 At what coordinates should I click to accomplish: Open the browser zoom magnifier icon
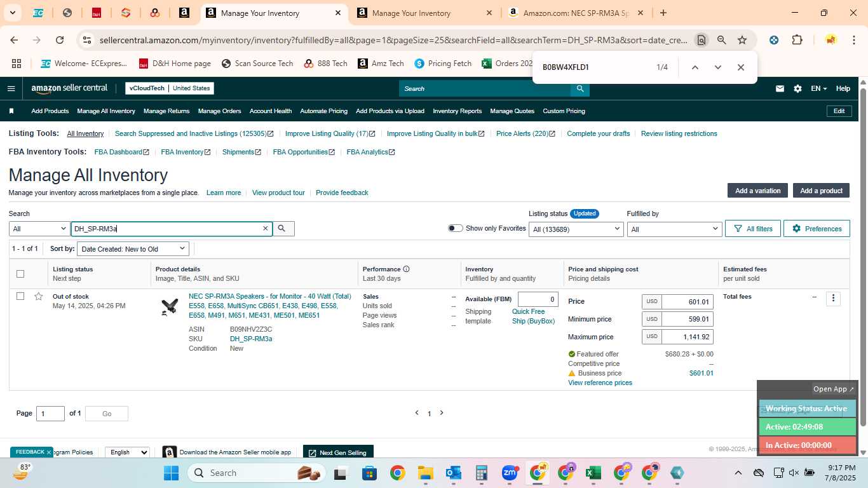(x=722, y=40)
